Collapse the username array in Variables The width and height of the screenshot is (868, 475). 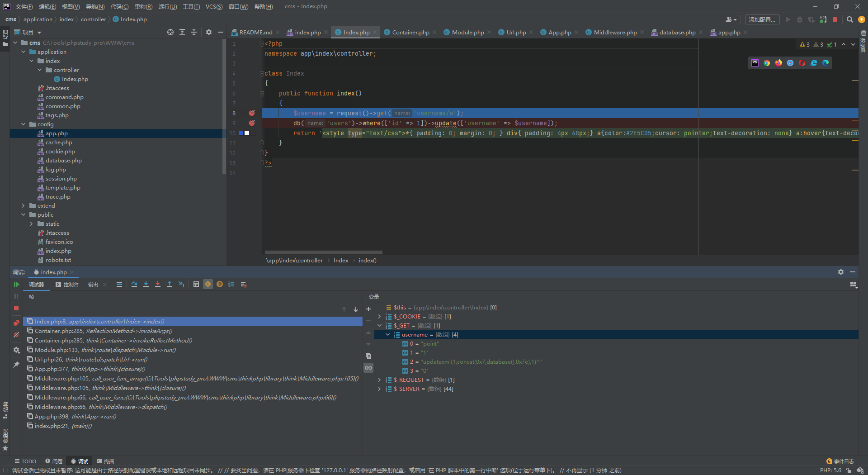387,335
